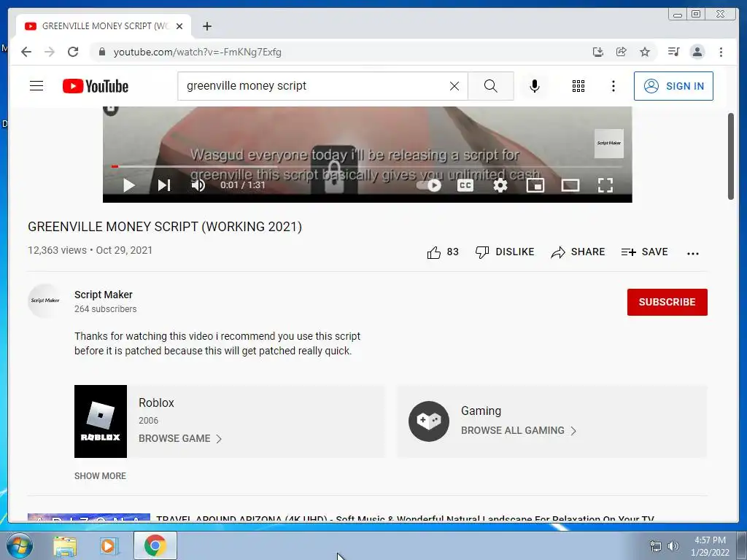This screenshot has height=560, width=747.
Task: Open a new browser tab
Action: click(x=206, y=26)
